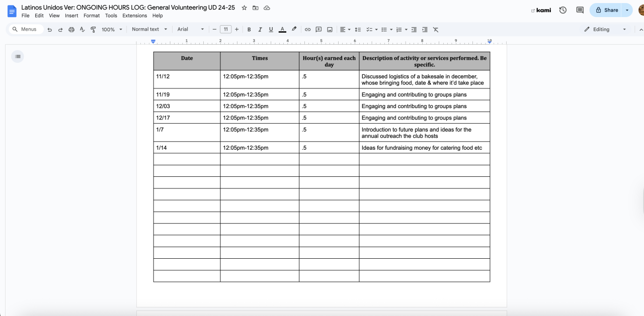Click the 'Ideas for fundraising money' description cell
This screenshot has height=316, width=644.
[x=424, y=148]
